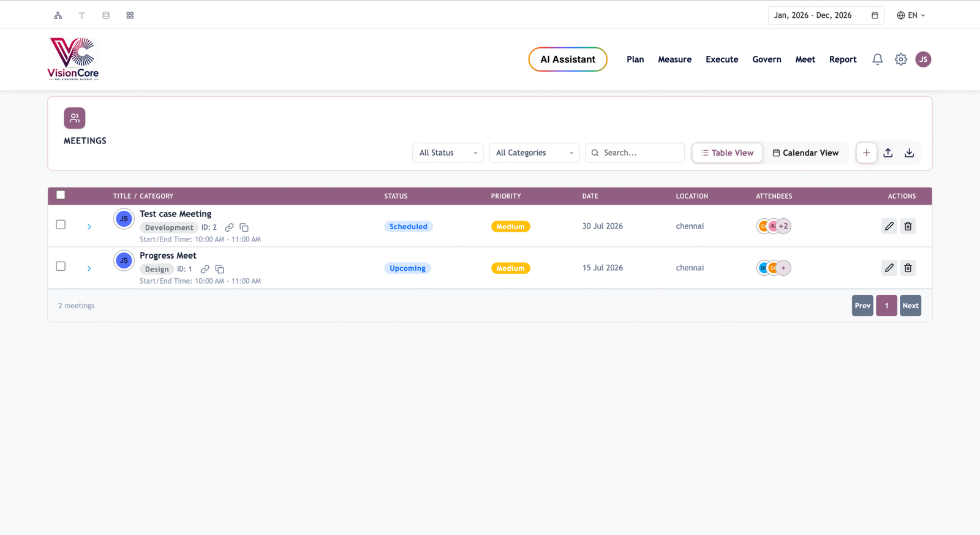Open the Plan menu
Image resolution: width=980 pixels, height=535 pixels.
[635, 59]
